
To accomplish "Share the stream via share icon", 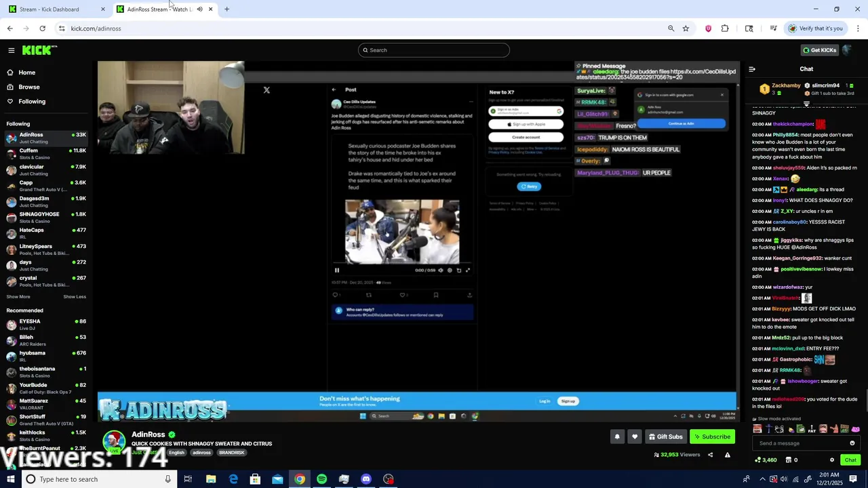I will click(711, 455).
